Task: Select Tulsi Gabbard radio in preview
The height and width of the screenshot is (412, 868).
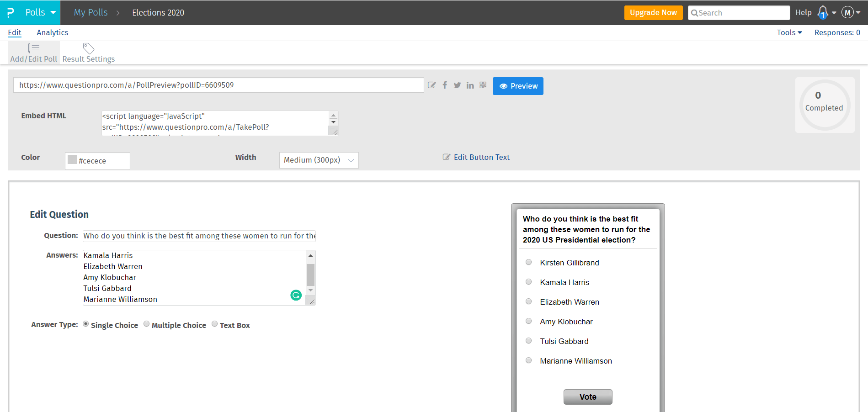Action: pyautogui.click(x=529, y=341)
